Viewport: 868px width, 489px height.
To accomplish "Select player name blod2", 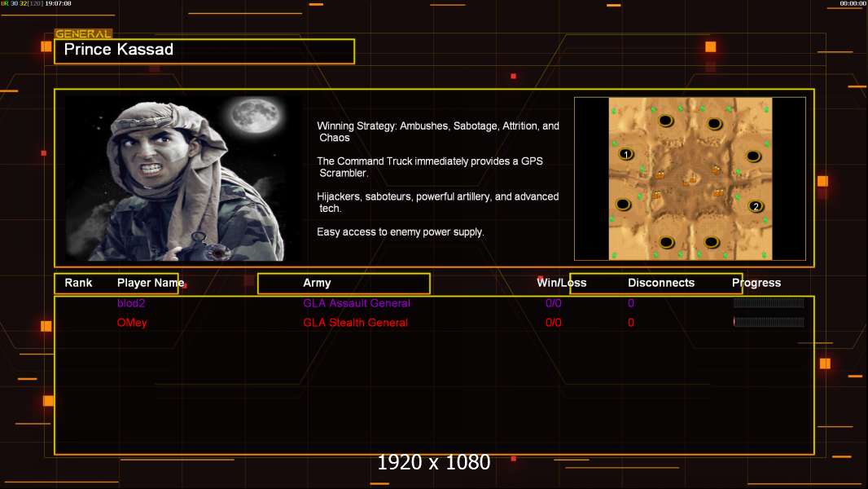I will tap(130, 303).
